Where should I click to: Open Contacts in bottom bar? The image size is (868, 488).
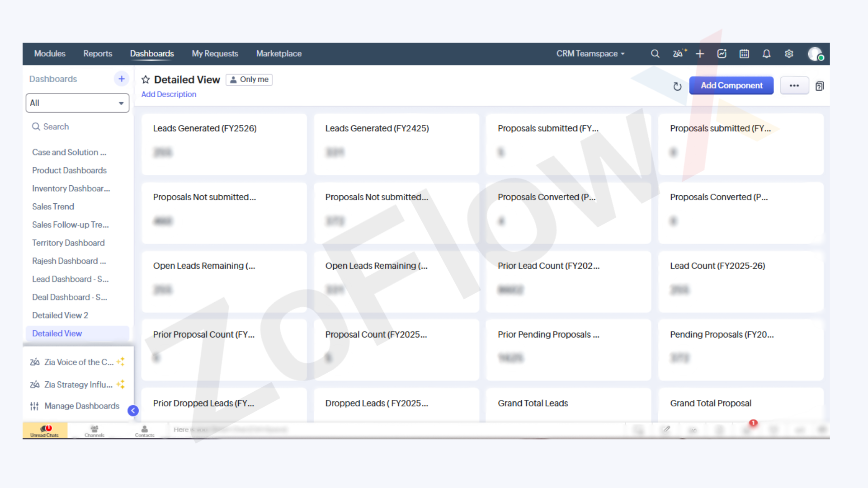[x=145, y=431]
